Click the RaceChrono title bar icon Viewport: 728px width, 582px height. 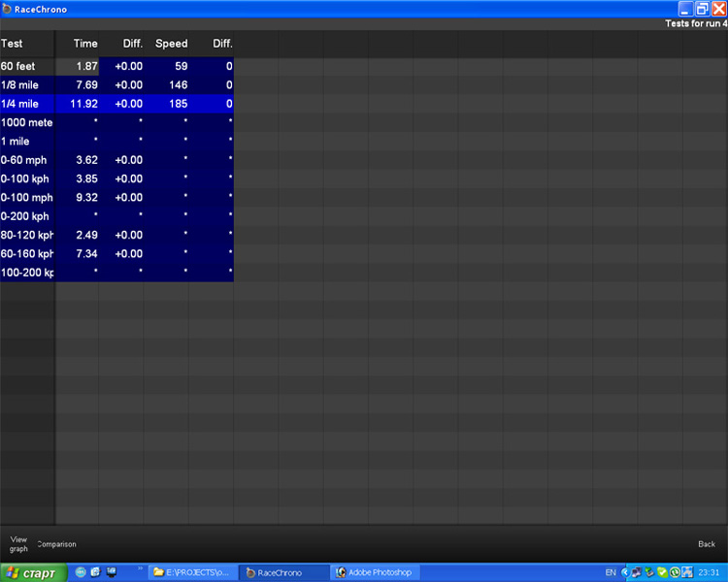pos(7,9)
